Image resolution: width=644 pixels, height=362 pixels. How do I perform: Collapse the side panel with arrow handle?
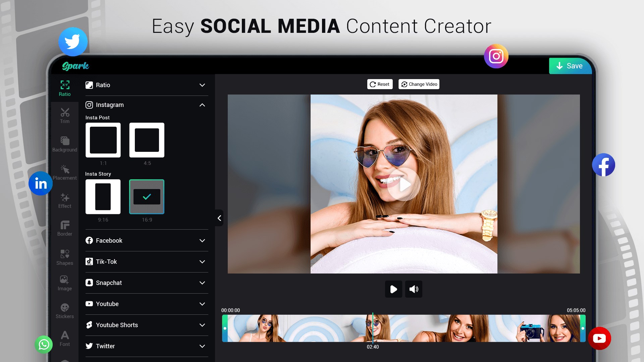click(219, 218)
